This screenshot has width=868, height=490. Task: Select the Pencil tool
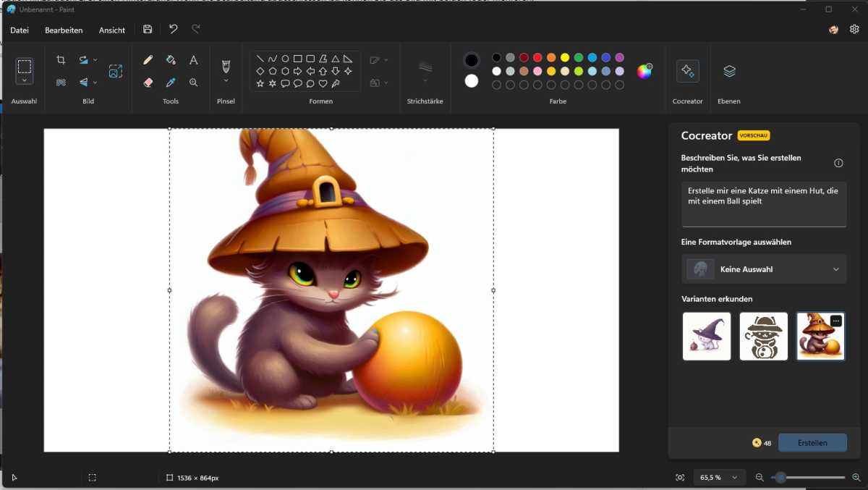[x=148, y=60]
